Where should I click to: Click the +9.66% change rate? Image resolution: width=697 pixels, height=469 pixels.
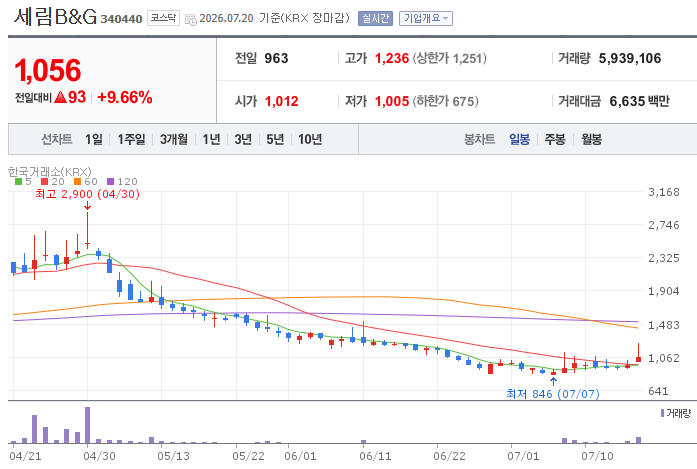pyautogui.click(x=125, y=97)
